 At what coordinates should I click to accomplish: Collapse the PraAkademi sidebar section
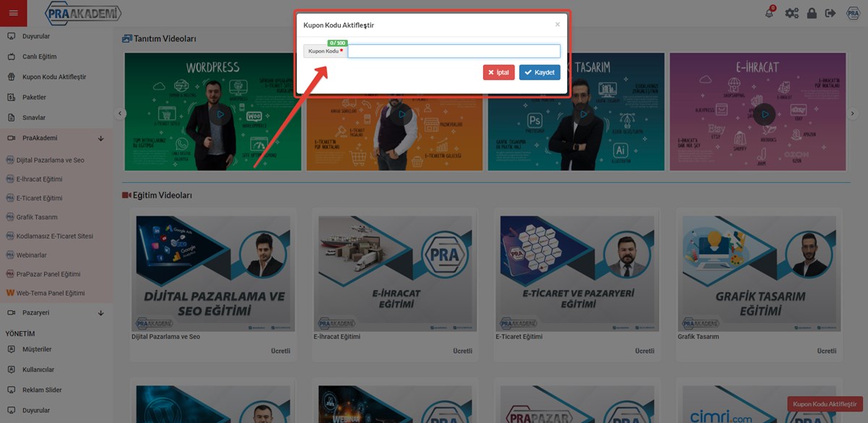click(x=56, y=137)
